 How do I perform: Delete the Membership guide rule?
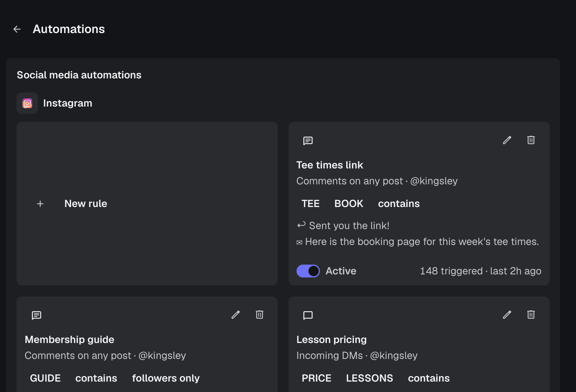[260, 315]
